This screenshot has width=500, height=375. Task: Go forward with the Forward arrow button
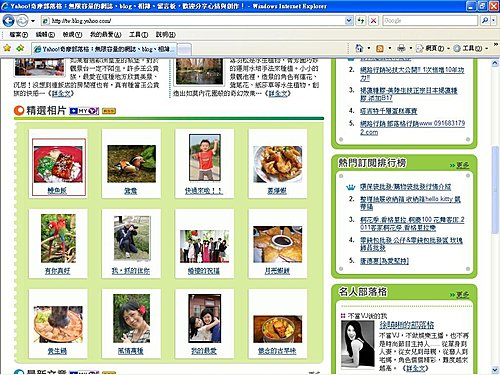coord(22,21)
